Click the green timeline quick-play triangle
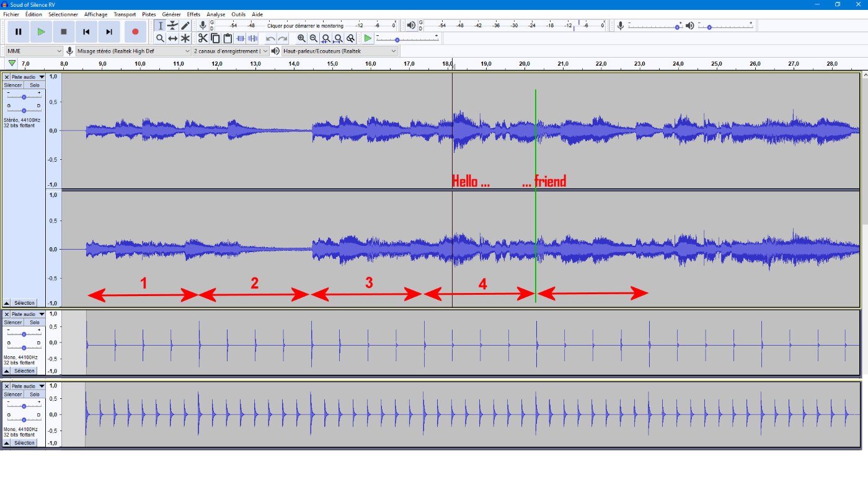Image resolution: width=868 pixels, height=498 pixels. 12,63
